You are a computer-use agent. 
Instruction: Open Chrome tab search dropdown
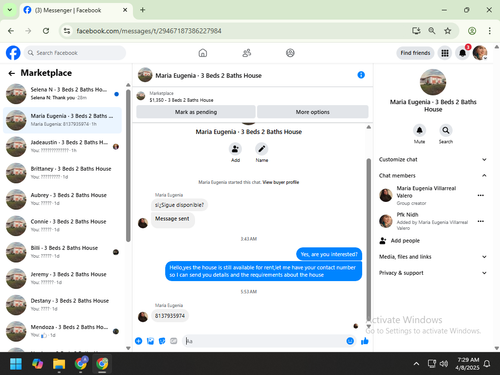[10, 10]
